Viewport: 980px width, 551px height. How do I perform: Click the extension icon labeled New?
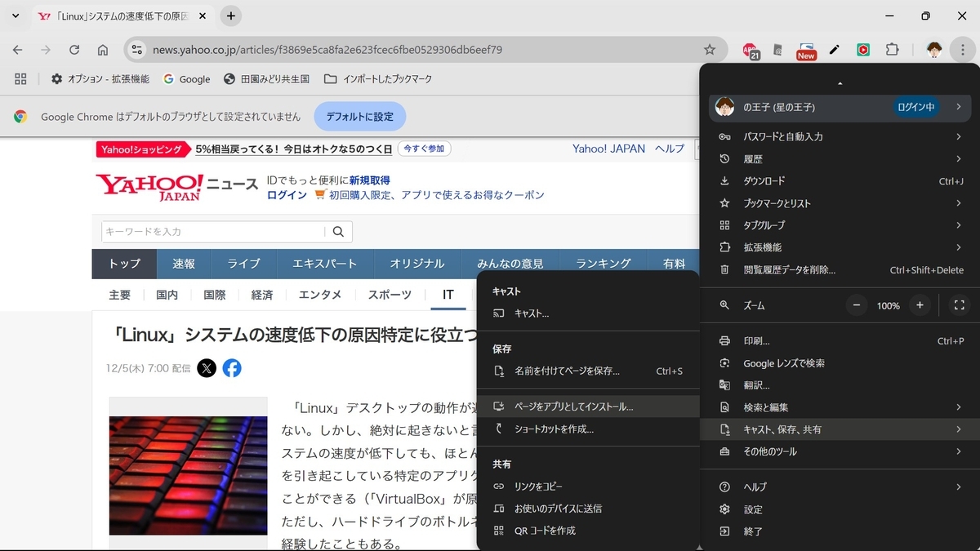point(806,51)
